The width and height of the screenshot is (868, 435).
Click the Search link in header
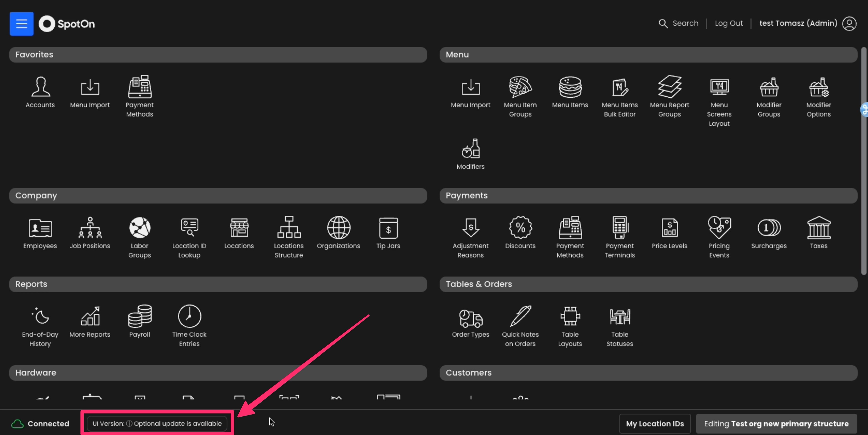tap(678, 23)
